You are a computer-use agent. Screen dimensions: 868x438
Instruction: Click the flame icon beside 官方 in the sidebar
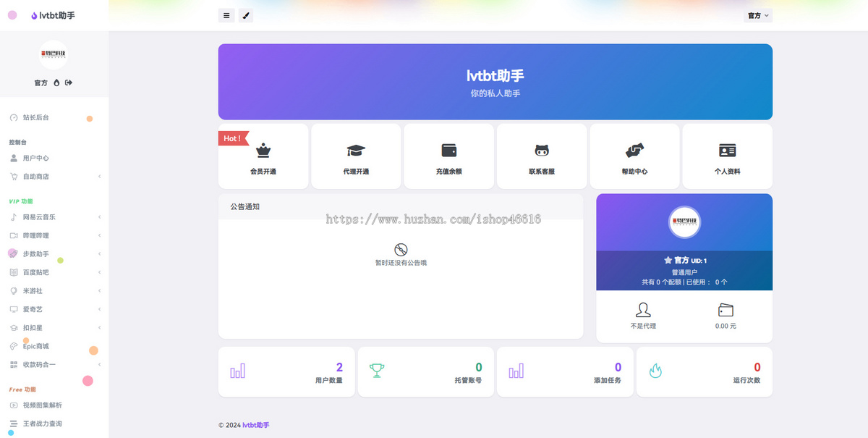tap(57, 83)
